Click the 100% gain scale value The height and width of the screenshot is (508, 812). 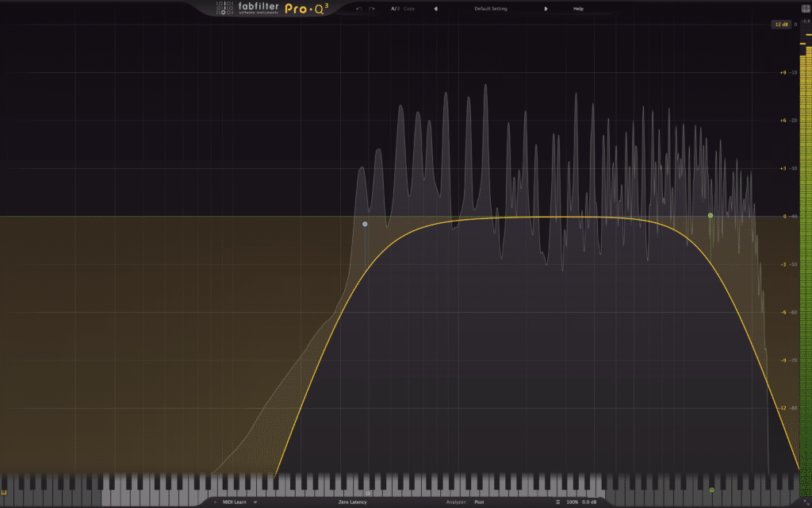[x=572, y=502]
